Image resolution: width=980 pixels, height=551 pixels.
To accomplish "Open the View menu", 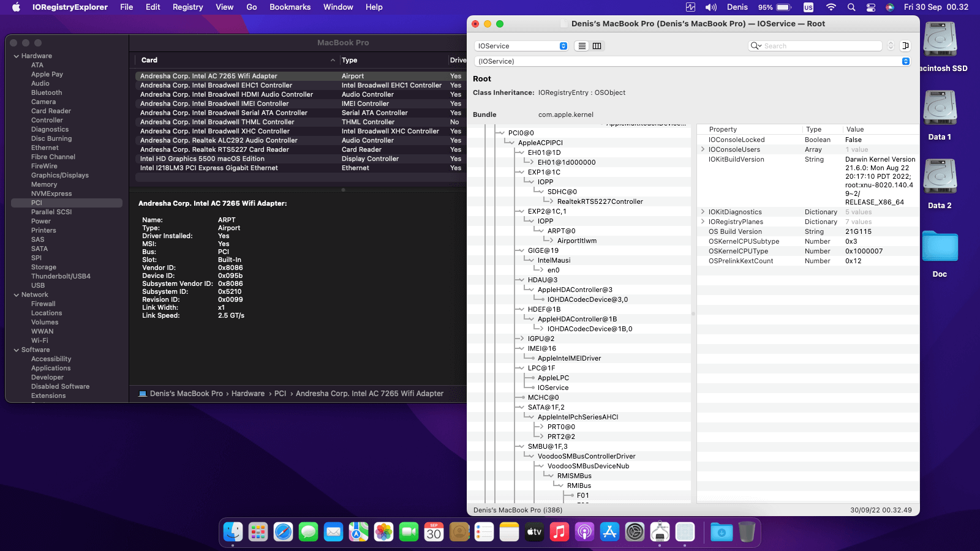I will click(225, 7).
